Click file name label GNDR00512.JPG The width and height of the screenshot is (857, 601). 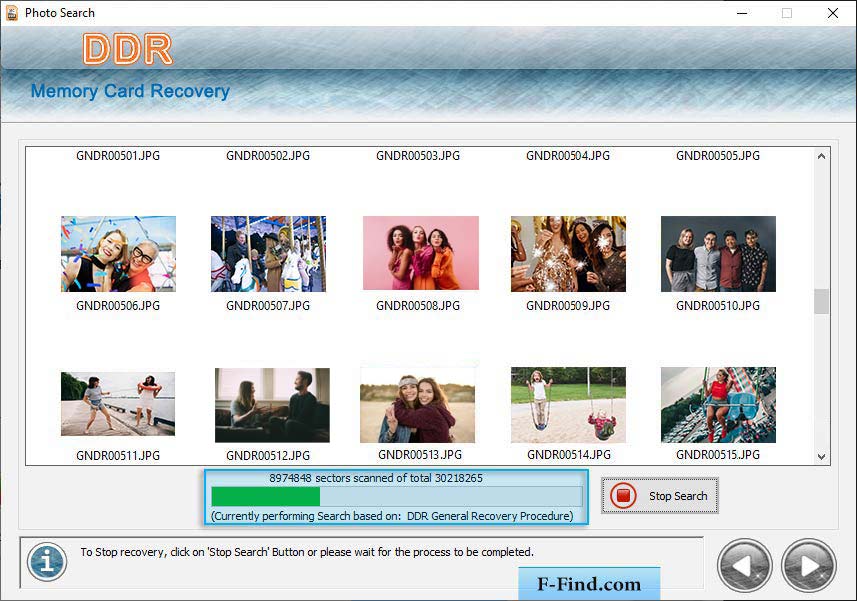[268, 455]
